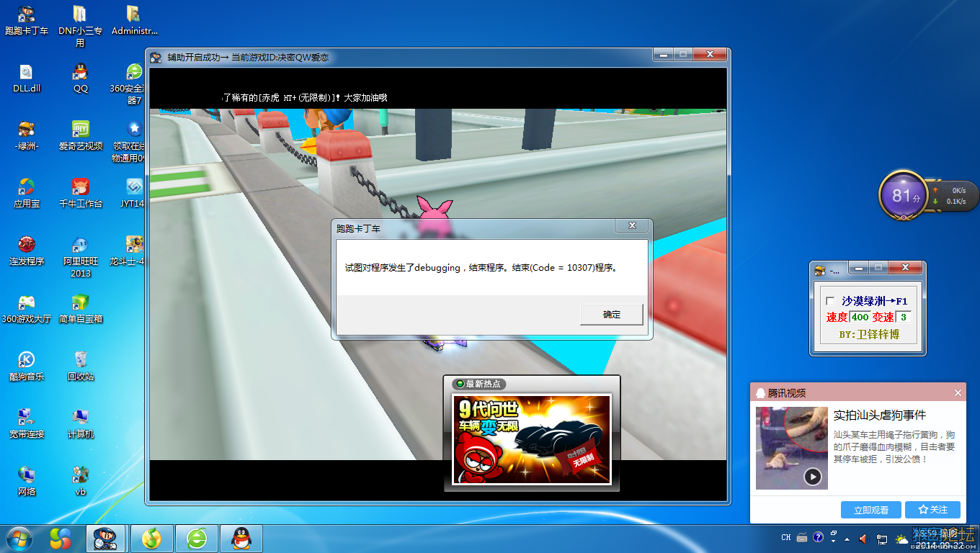Click the 变速 value field showing 3
Image resolution: width=980 pixels, height=553 pixels.
coord(904,317)
